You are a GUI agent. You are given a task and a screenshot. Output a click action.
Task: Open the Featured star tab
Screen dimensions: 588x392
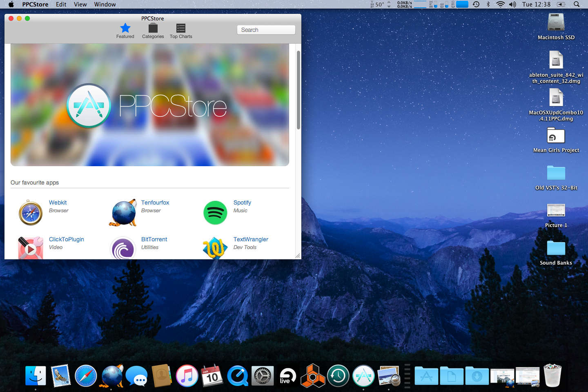[x=125, y=31]
